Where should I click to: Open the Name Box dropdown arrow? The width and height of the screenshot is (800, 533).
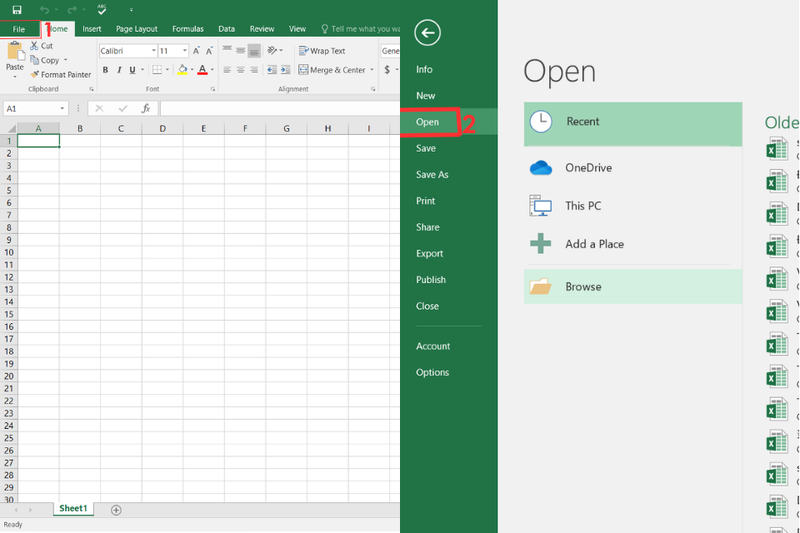click(x=62, y=109)
